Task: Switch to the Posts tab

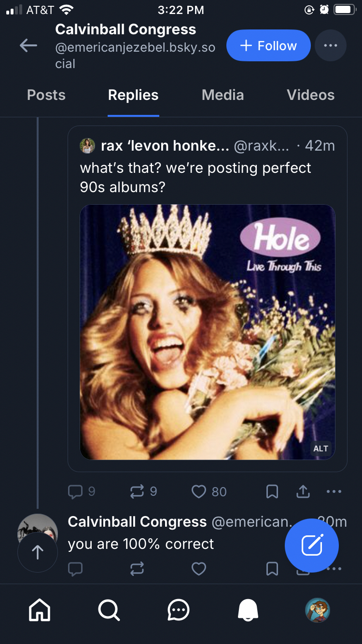Action: [46, 95]
